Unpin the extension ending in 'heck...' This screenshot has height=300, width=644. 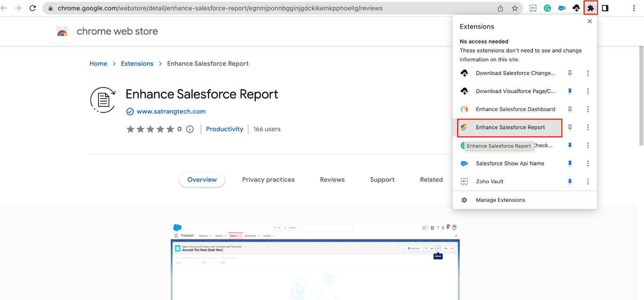pyautogui.click(x=570, y=145)
